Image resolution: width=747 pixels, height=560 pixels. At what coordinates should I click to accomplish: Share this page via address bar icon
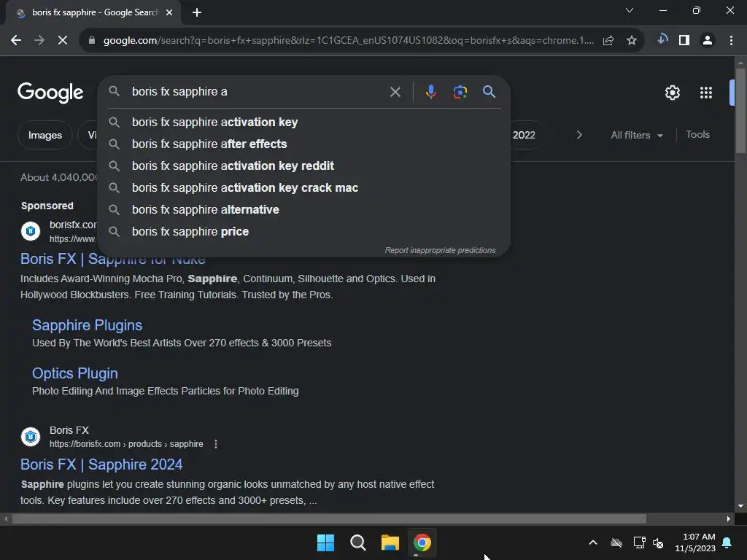tap(608, 41)
